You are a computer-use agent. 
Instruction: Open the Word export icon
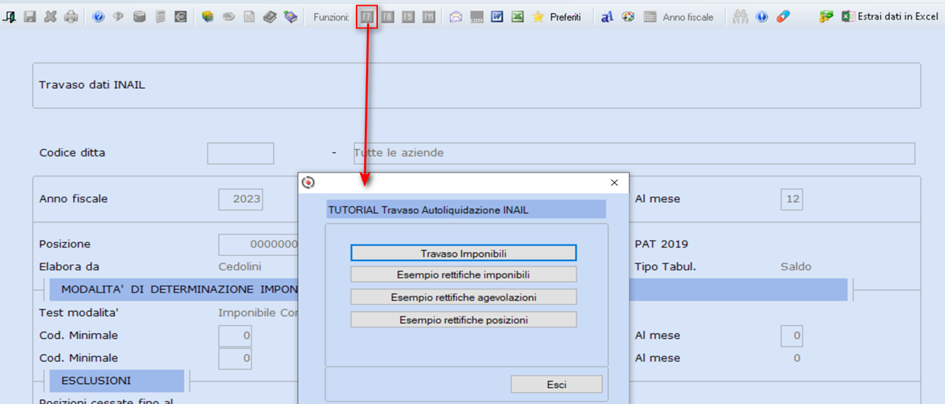tap(497, 17)
